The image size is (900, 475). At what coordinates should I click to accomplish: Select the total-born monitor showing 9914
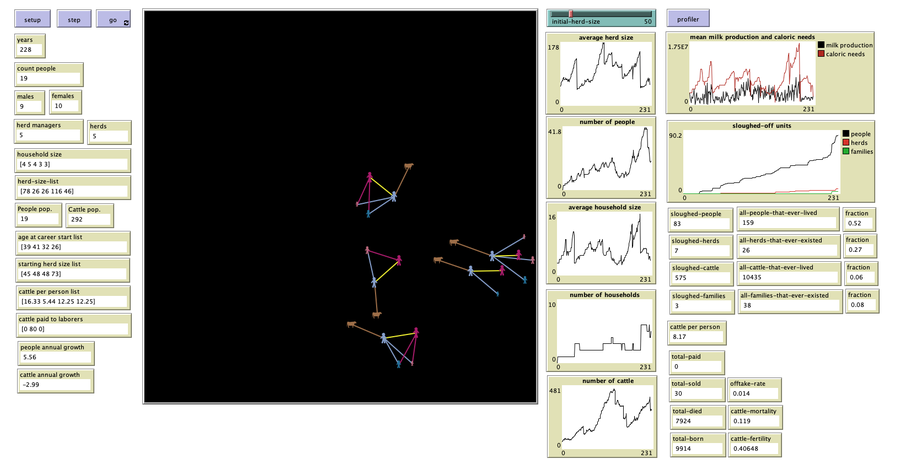pyautogui.click(x=697, y=445)
